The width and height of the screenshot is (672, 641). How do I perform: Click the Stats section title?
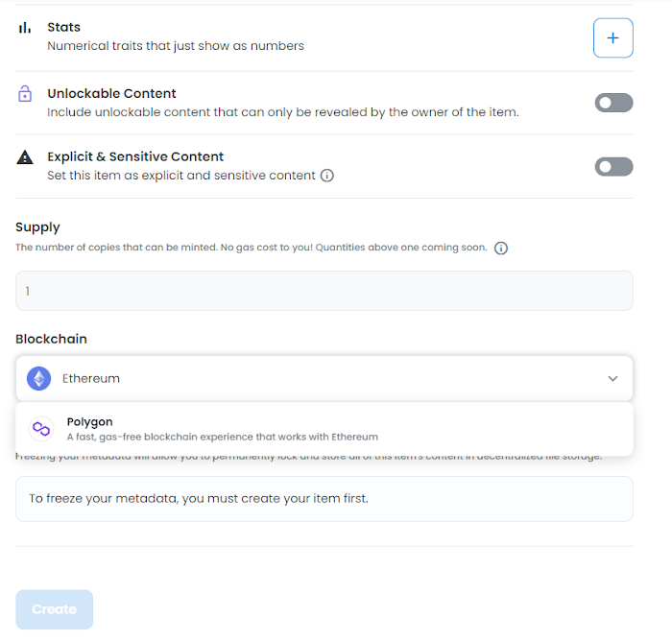tap(64, 28)
